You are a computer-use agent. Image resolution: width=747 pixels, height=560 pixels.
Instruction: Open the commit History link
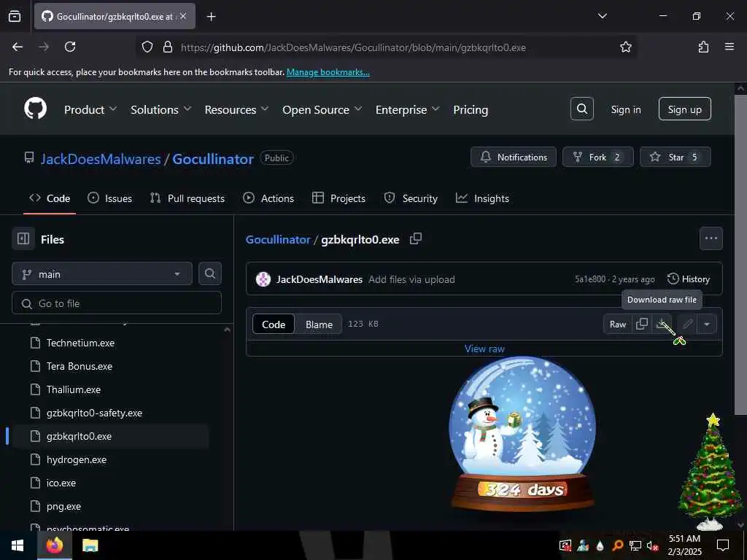[x=689, y=279]
